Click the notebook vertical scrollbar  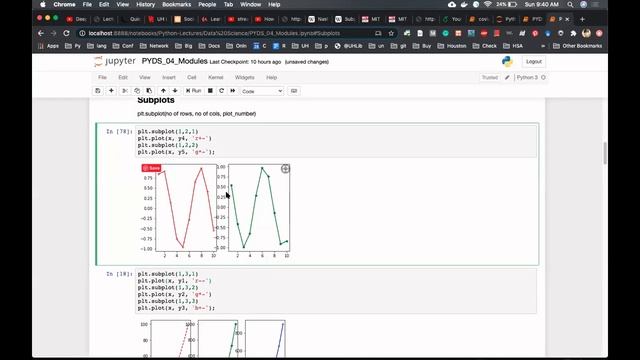[x=605, y=153]
